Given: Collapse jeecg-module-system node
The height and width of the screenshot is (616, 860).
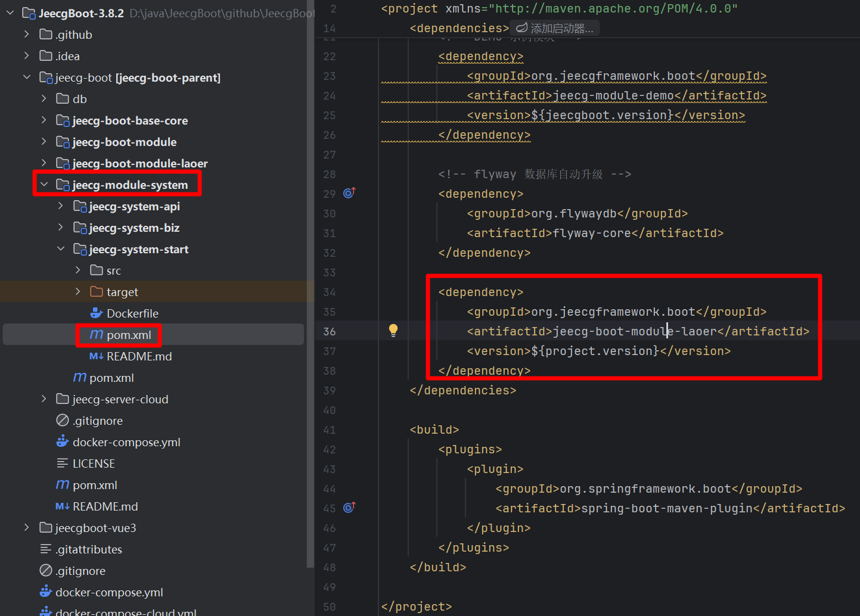Looking at the screenshot, I should (x=44, y=184).
